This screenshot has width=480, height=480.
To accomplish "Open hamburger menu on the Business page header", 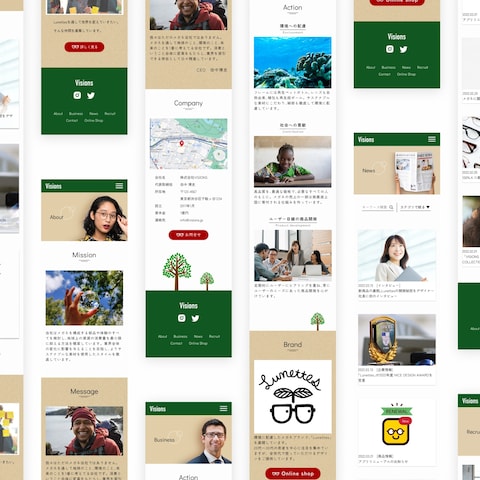I will 224,408.
